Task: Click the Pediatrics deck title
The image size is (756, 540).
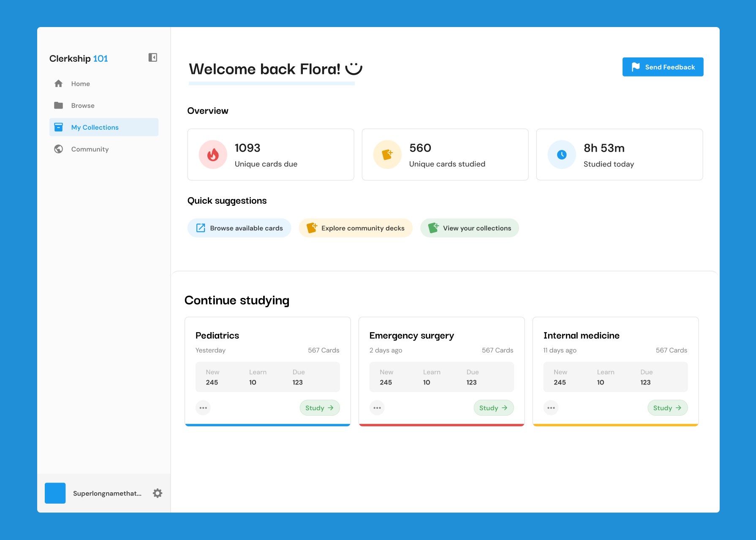Action: [x=218, y=335]
